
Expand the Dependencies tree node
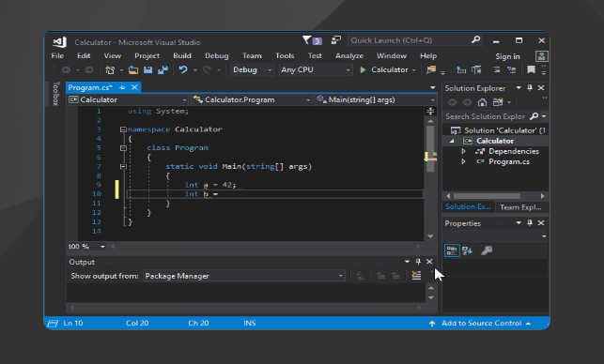[463, 151]
